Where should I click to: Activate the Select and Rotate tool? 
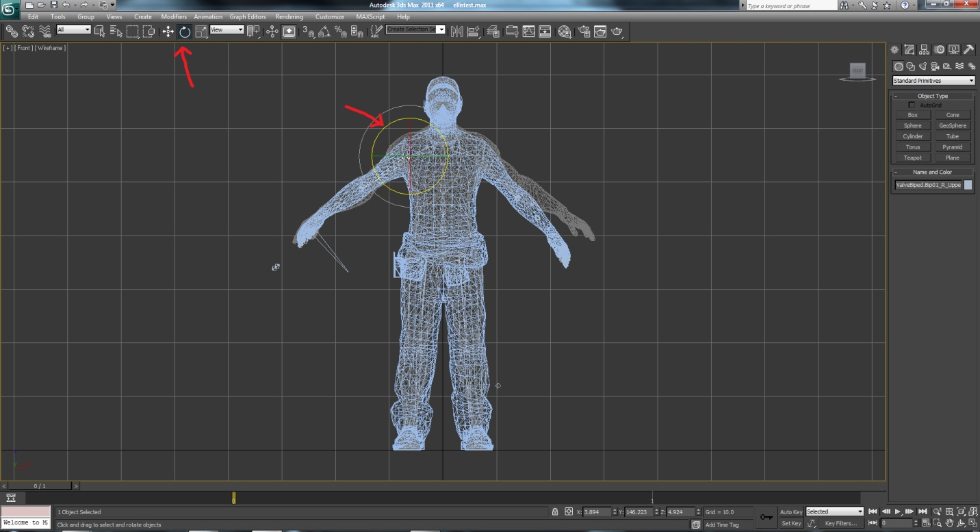(x=185, y=31)
